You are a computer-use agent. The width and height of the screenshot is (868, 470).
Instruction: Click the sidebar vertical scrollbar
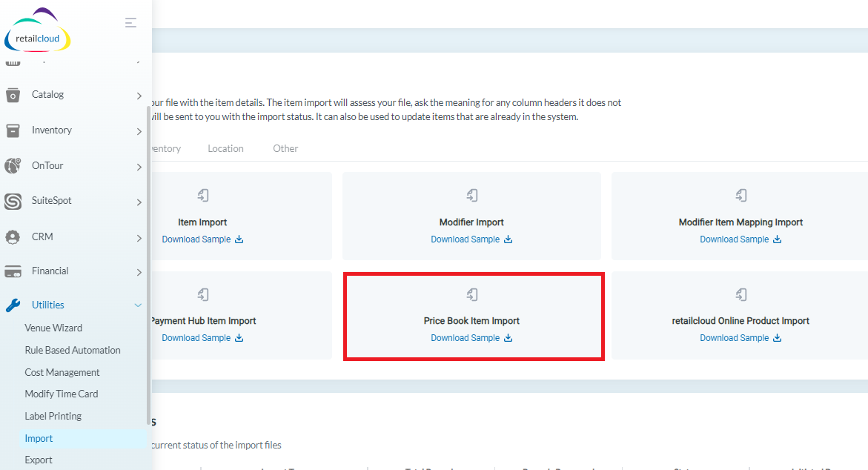(148, 265)
